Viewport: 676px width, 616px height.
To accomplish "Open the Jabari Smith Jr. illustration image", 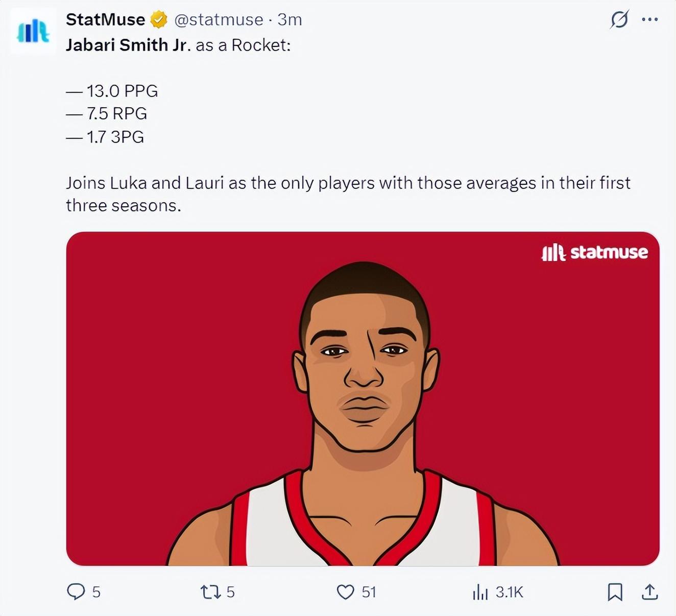I will 363,398.
